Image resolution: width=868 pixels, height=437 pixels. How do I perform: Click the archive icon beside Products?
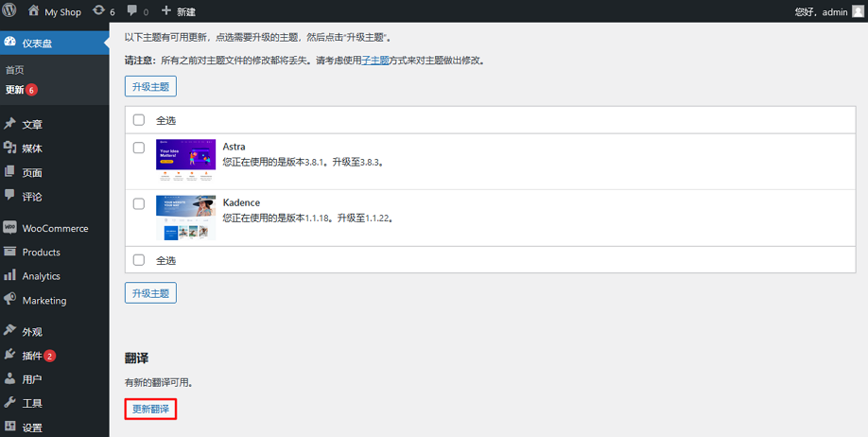pyautogui.click(x=9, y=252)
